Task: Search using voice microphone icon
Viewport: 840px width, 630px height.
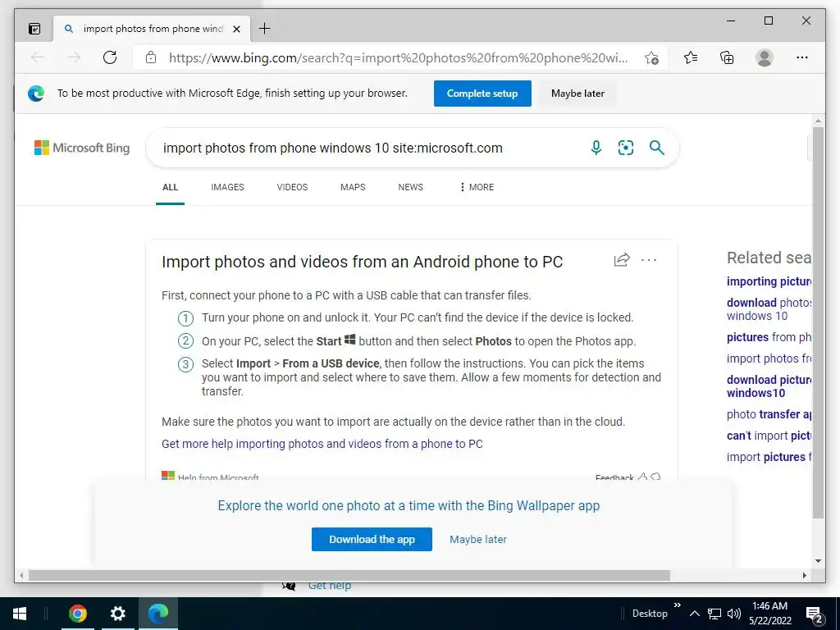Action: coord(596,148)
